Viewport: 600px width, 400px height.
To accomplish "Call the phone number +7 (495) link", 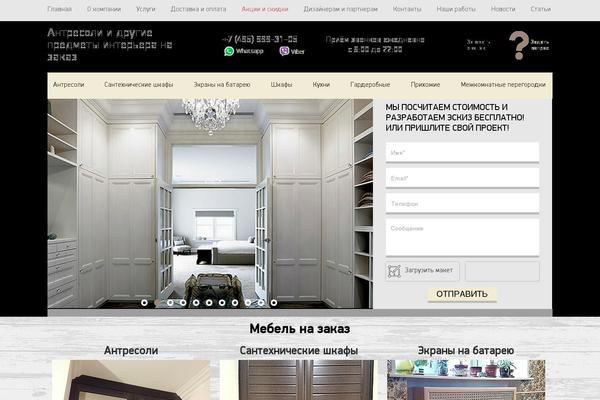I will click(259, 39).
